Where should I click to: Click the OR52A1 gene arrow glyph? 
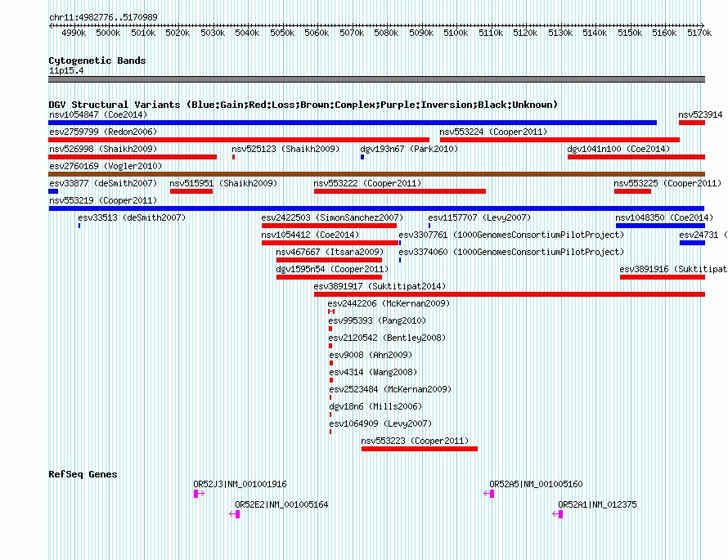click(x=558, y=514)
